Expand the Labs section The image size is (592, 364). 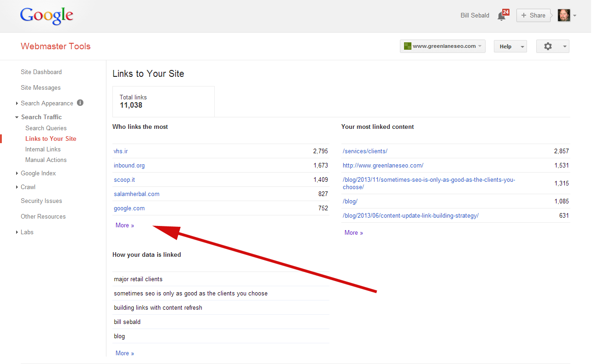click(17, 232)
